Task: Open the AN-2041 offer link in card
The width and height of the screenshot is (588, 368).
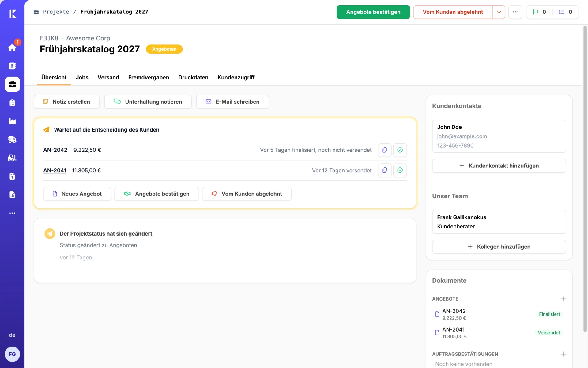Action: click(x=55, y=170)
